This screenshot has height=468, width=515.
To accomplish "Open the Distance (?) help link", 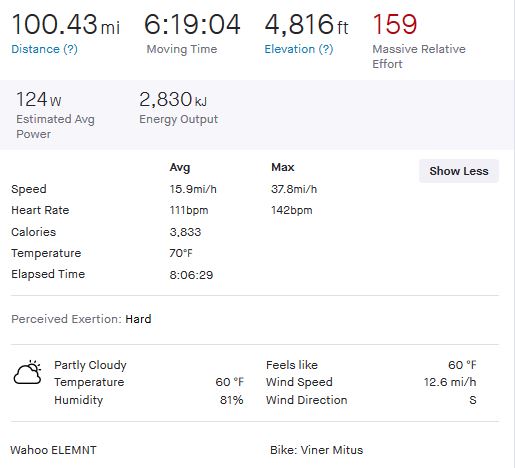I will (x=44, y=49).
